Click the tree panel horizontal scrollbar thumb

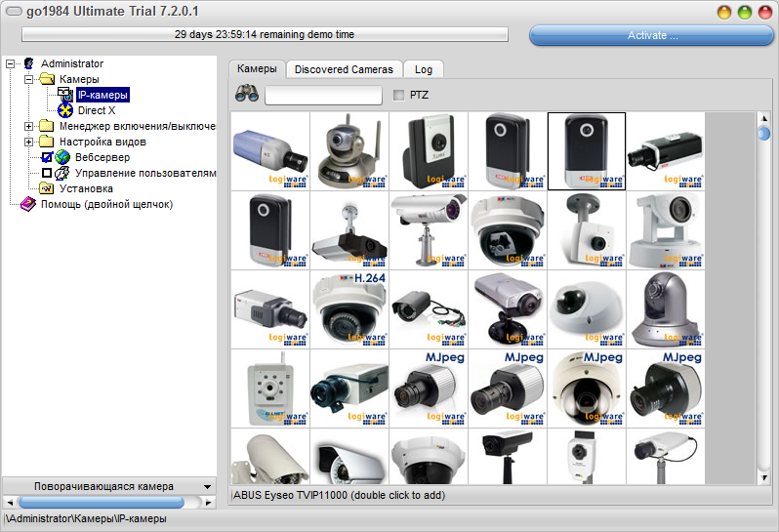102,502
